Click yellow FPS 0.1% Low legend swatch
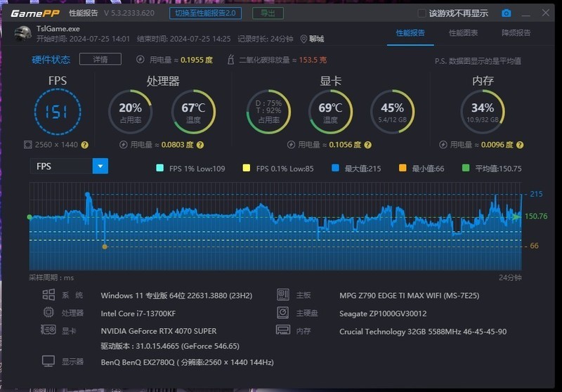 pyautogui.click(x=247, y=168)
